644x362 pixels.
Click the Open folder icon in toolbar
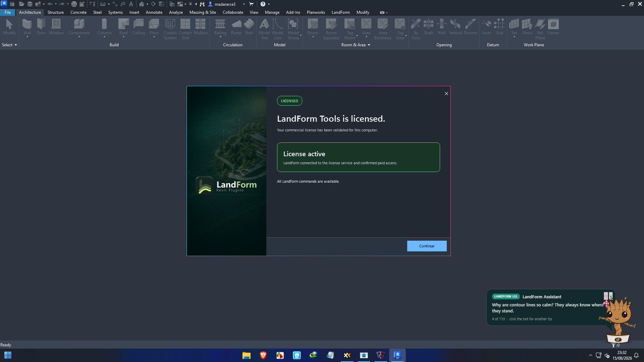coord(21,4)
